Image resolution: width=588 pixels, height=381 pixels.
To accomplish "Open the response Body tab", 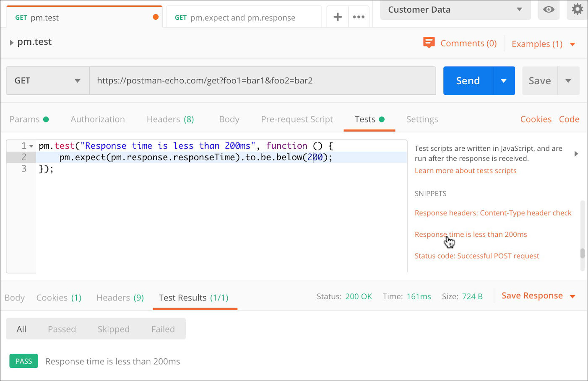I will (x=15, y=298).
